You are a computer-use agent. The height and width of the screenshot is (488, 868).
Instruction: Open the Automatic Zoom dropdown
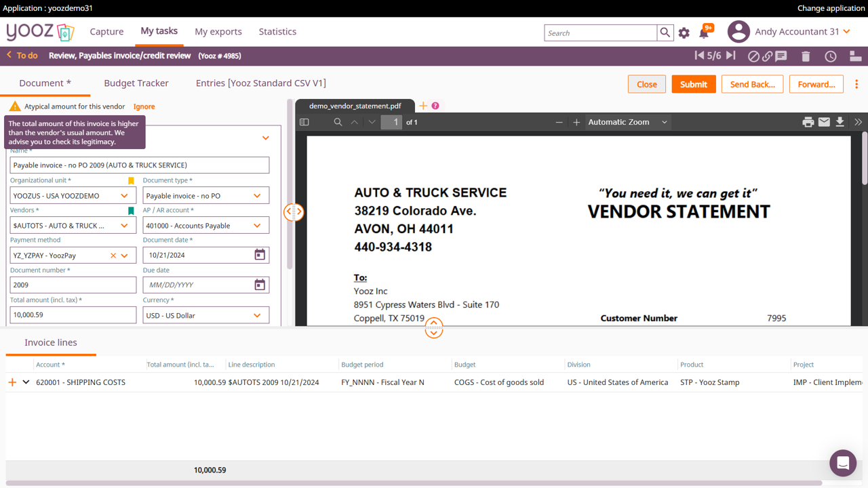(x=627, y=122)
